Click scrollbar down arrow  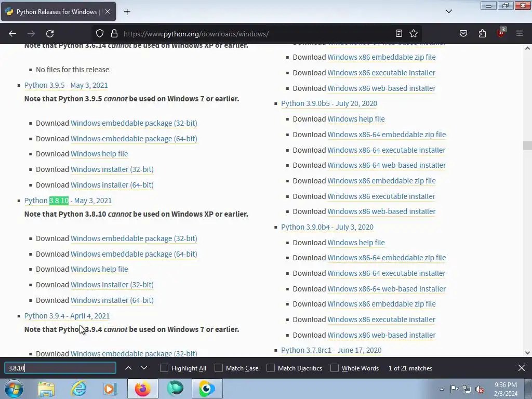528,353
